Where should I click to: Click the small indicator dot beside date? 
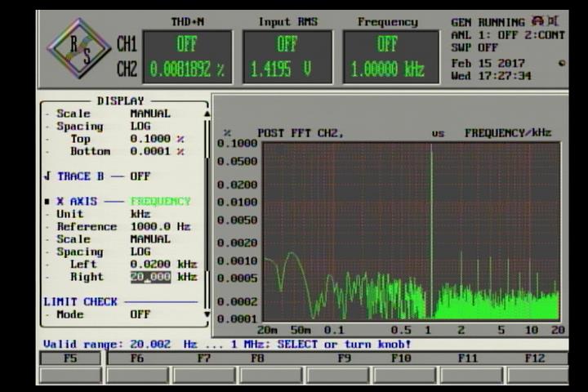pos(561,63)
